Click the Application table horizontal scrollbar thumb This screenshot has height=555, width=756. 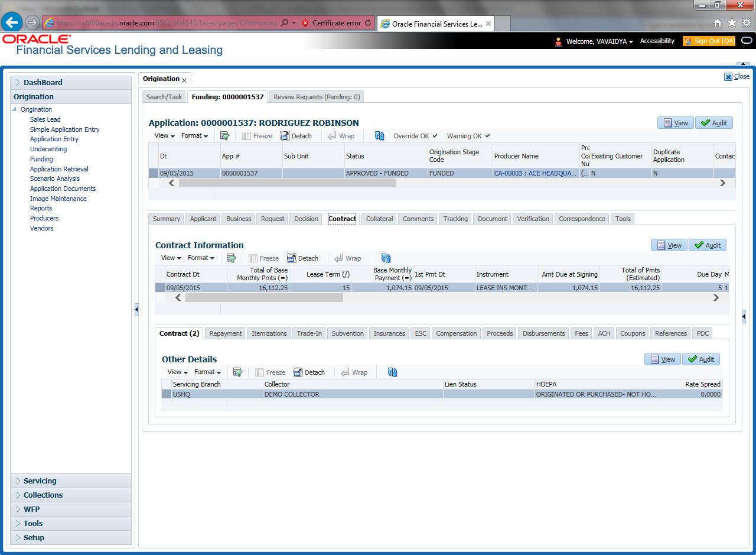(x=287, y=183)
